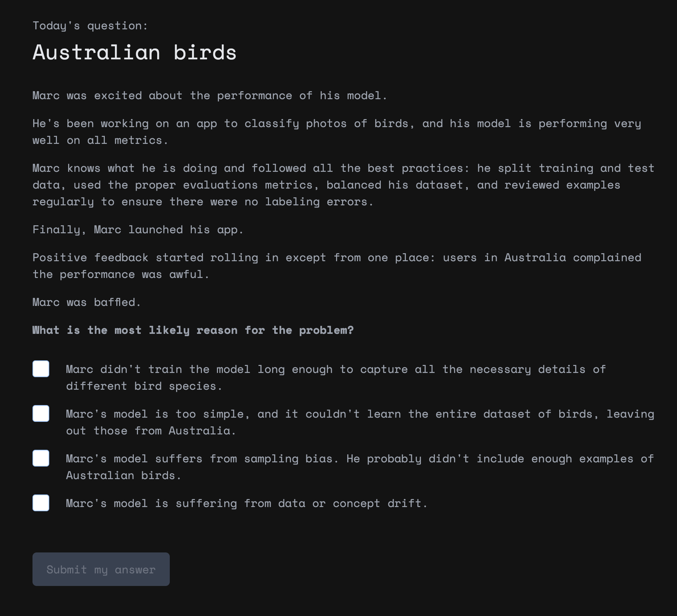The height and width of the screenshot is (616, 677).
Task: Click the sentence 'Marc was baffled.'
Action: tap(87, 302)
